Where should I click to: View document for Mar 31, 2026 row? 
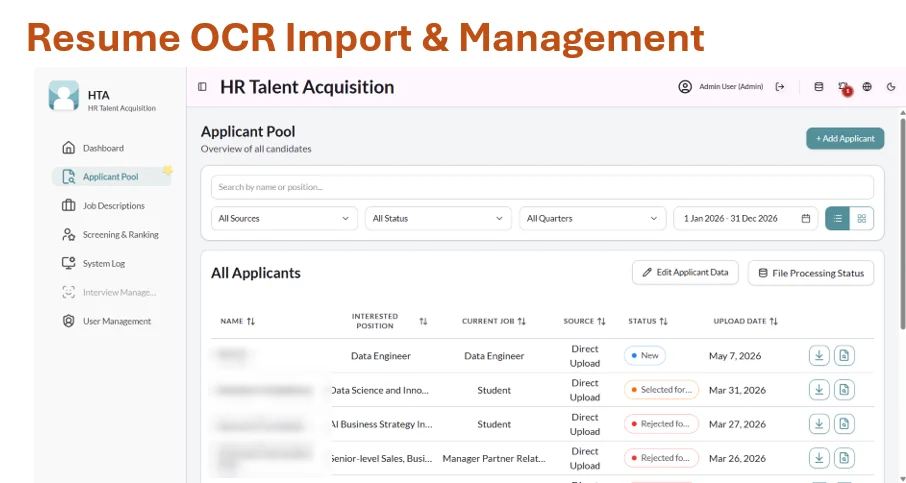coord(844,390)
